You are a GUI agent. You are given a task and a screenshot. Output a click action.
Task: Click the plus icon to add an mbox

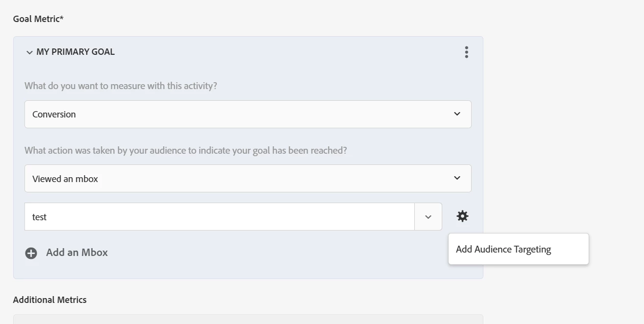[x=31, y=253]
